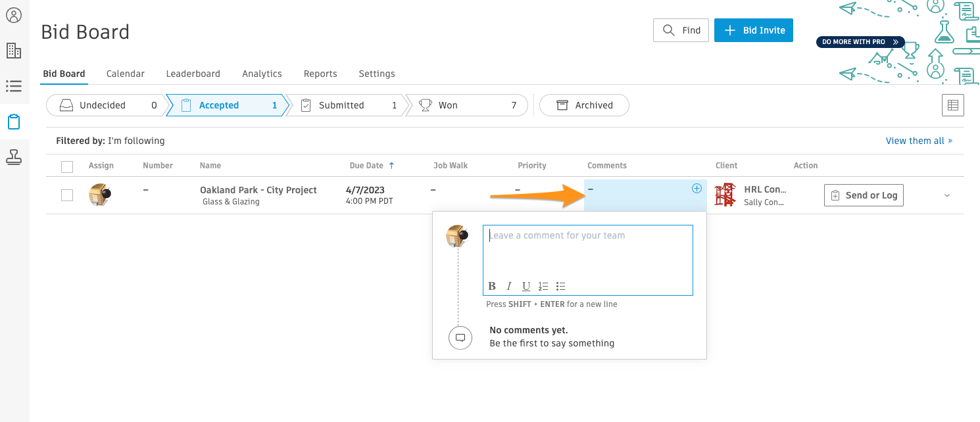The image size is (980, 422).
Task: Switch to table layout view icon
Action: [952, 105]
